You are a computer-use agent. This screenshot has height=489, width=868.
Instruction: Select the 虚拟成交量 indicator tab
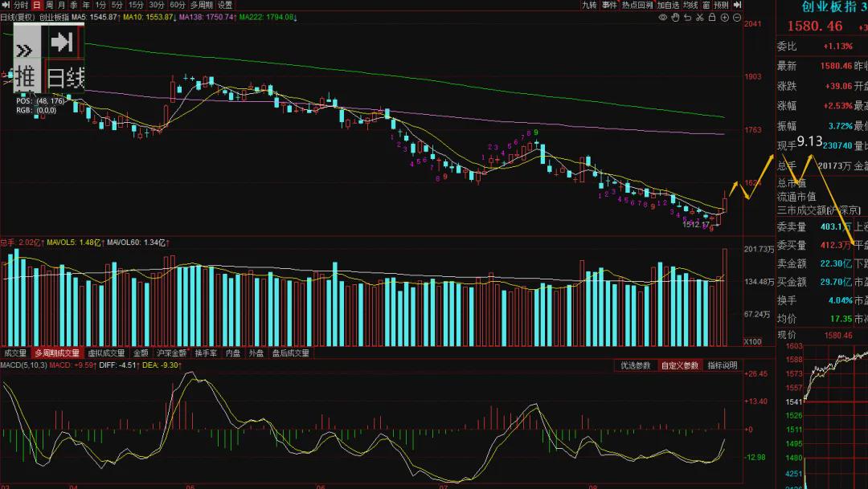tap(106, 353)
